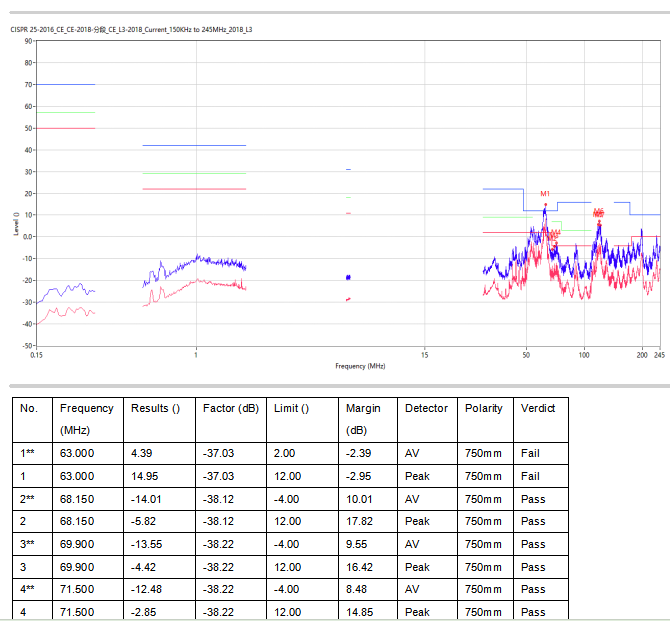Click the 'Frequency (MHz)' table column header
The height and width of the screenshot is (621, 670).
pyautogui.click(x=87, y=419)
